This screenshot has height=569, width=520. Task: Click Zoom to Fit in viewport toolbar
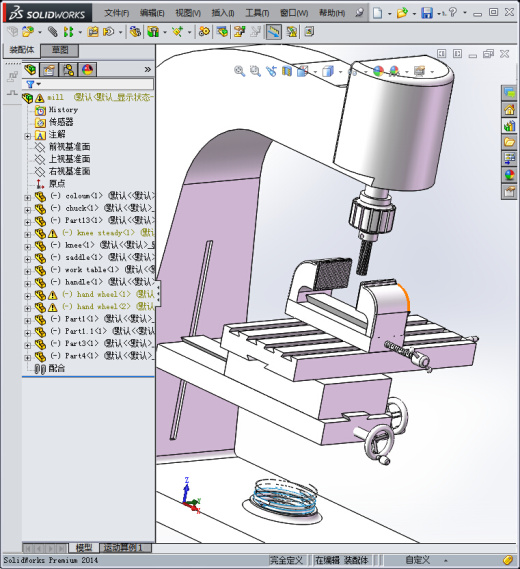point(239,71)
